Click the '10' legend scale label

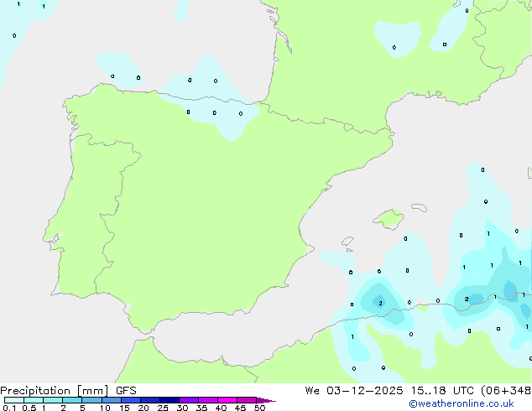(x=105, y=408)
